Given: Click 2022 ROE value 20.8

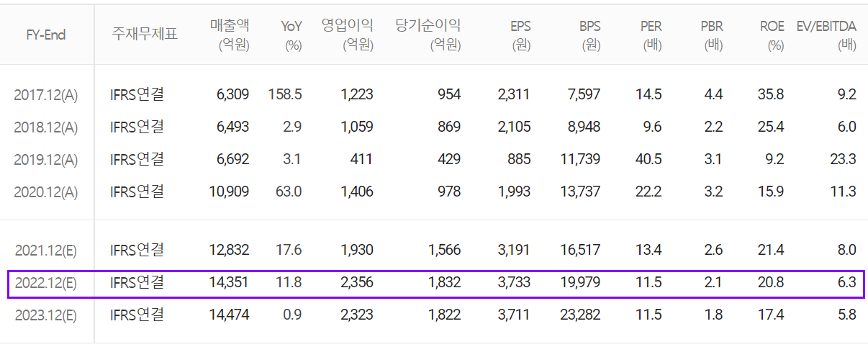Looking at the screenshot, I should click(x=771, y=282).
